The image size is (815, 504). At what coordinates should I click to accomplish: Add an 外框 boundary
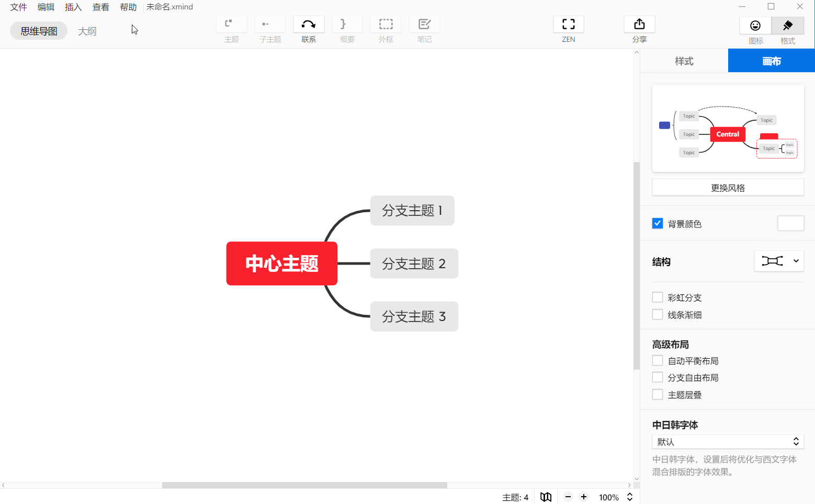tap(386, 29)
